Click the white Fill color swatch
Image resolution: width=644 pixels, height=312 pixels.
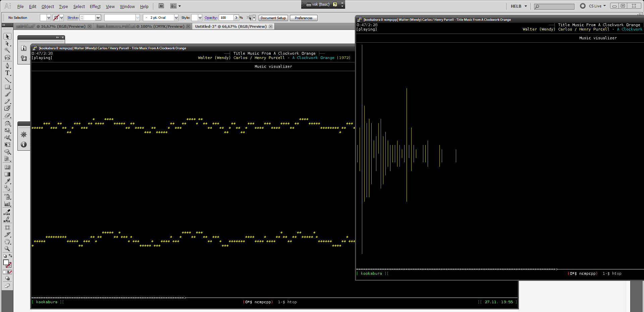point(6,262)
